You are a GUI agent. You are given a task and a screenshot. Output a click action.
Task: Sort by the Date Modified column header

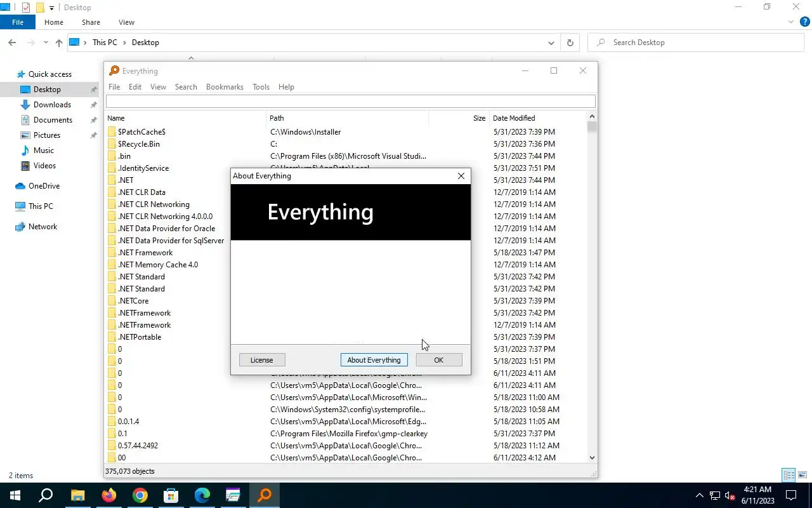pos(539,118)
